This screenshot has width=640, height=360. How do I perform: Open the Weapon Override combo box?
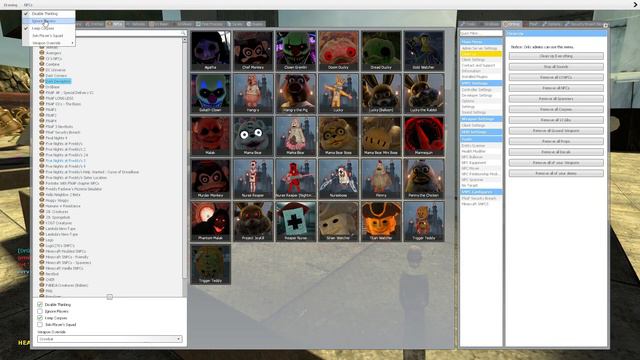coord(109,339)
